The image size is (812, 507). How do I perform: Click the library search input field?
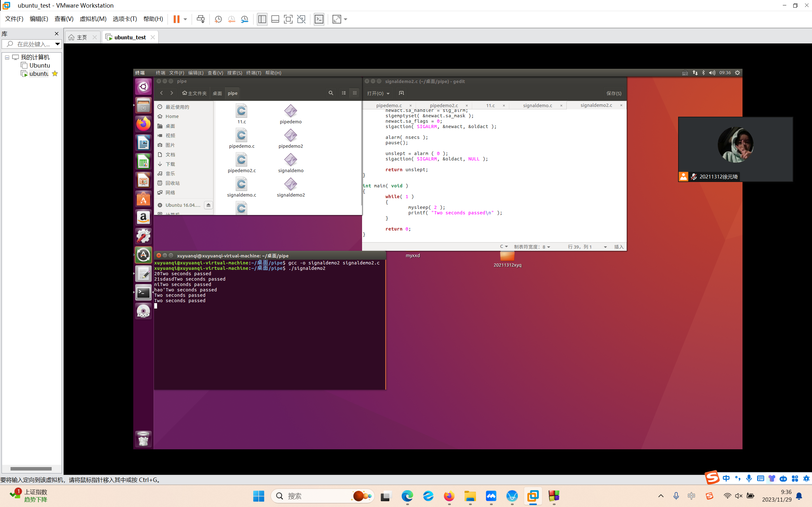click(x=34, y=44)
